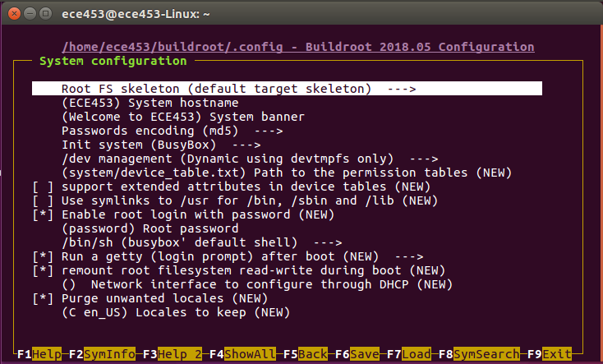Image resolution: width=603 pixels, height=364 pixels.
Task: Toggle Run a getty after boot
Action: point(43,256)
